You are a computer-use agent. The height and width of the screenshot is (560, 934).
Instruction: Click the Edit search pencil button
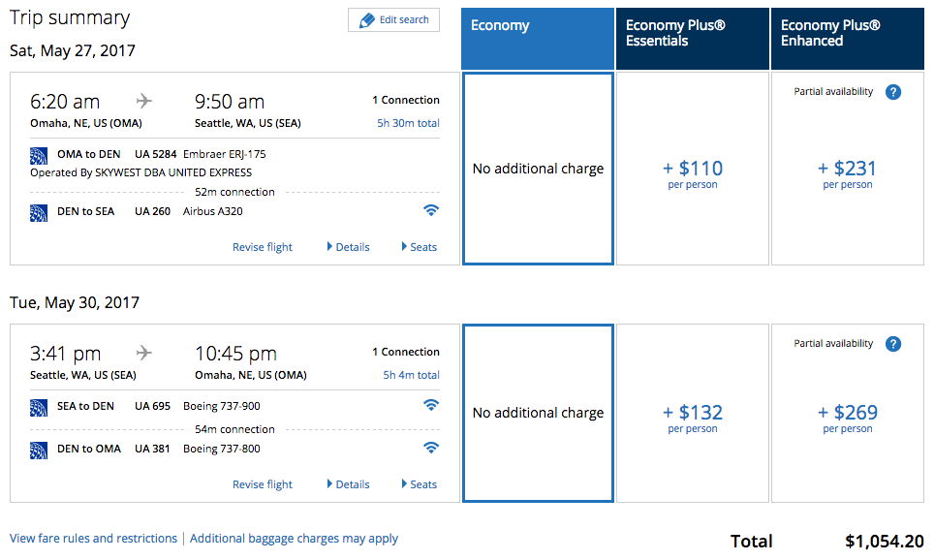pyautogui.click(x=393, y=19)
